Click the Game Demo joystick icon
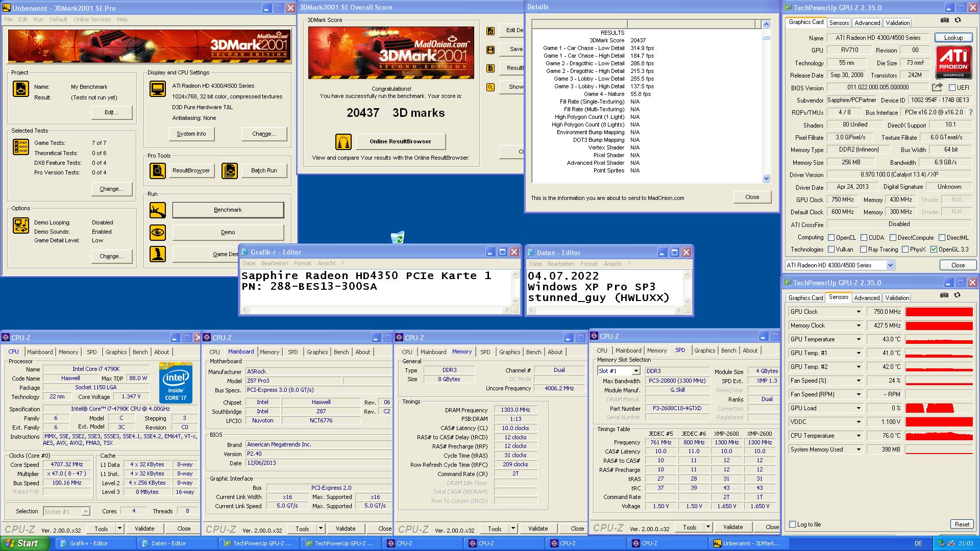980x551 pixels. point(158,254)
